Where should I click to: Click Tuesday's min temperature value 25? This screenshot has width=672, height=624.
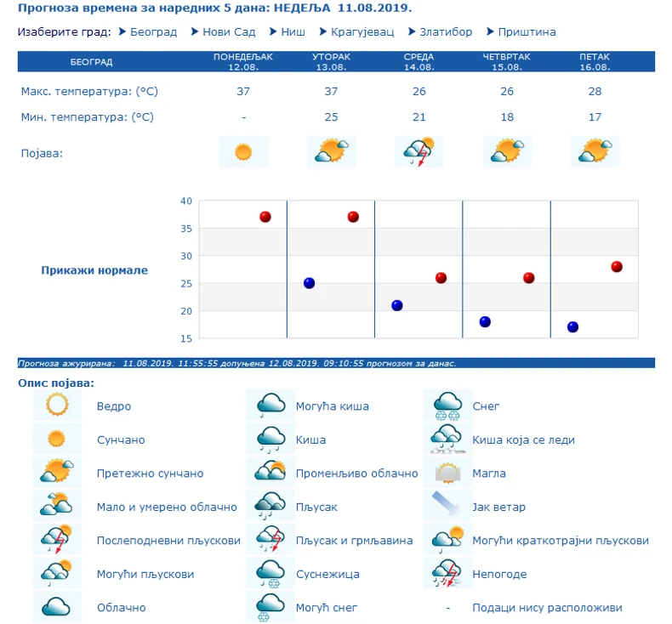tap(331, 117)
